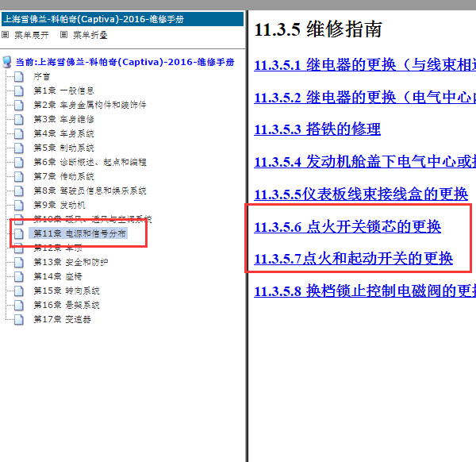
Task: Click page icon beside 第4章 车身系统
Action: pos(19,133)
